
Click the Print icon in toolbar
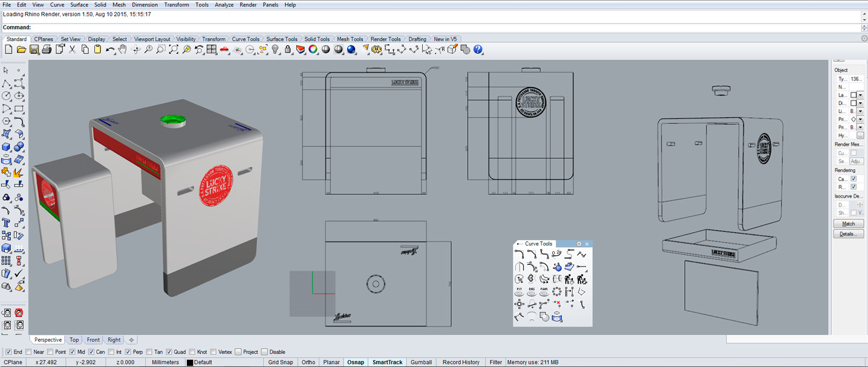click(47, 50)
